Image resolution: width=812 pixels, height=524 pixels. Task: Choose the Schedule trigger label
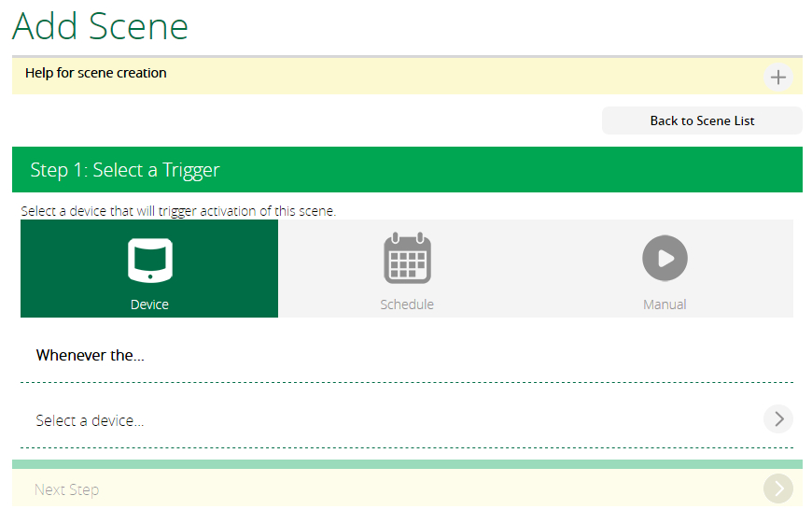(x=407, y=304)
